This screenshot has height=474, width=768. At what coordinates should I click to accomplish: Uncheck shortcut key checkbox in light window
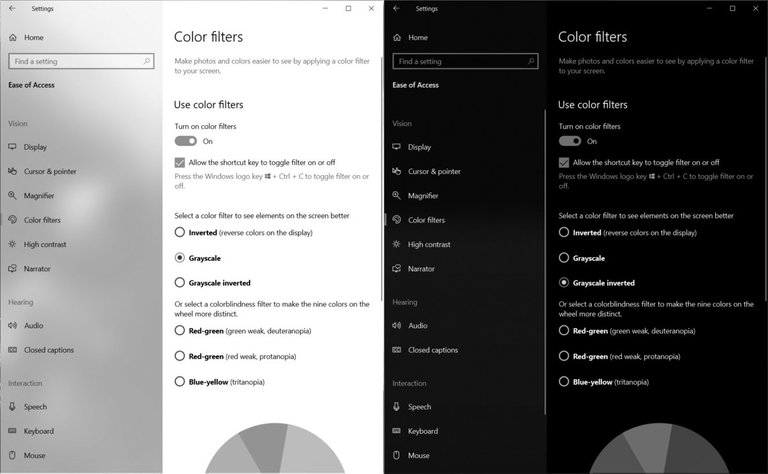[180, 162]
